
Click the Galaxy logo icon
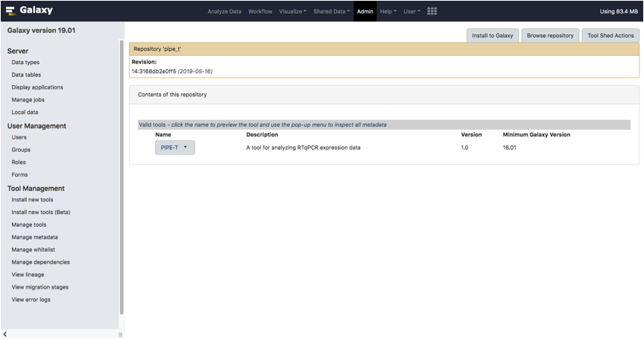(x=10, y=10)
